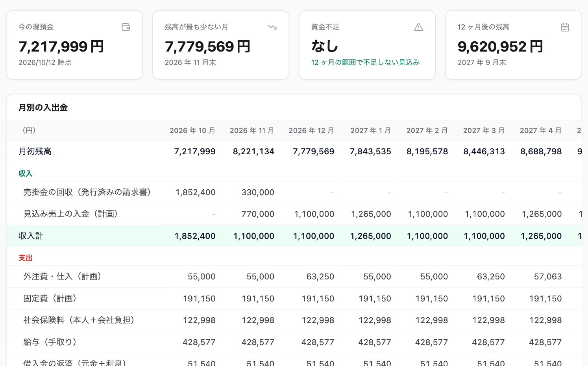Select the 2027年4月 column header
This screenshot has width=588, height=366.
coord(541,131)
